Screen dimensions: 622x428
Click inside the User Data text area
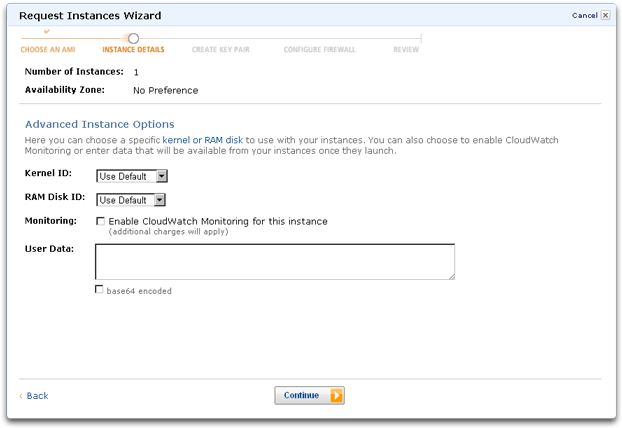pyautogui.click(x=275, y=262)
